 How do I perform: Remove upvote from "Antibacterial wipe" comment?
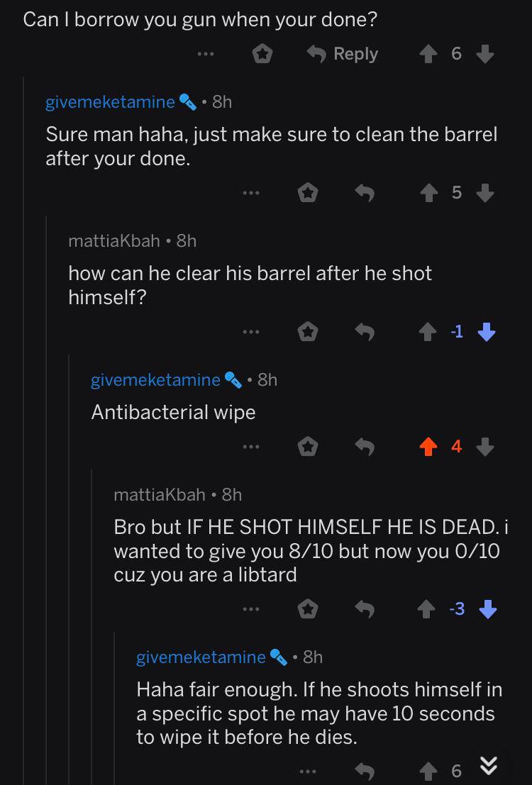(428, 447)
